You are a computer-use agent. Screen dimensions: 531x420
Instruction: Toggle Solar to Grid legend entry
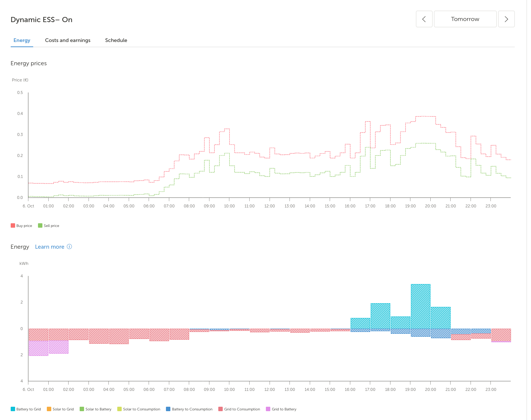[x=60, y=409]
